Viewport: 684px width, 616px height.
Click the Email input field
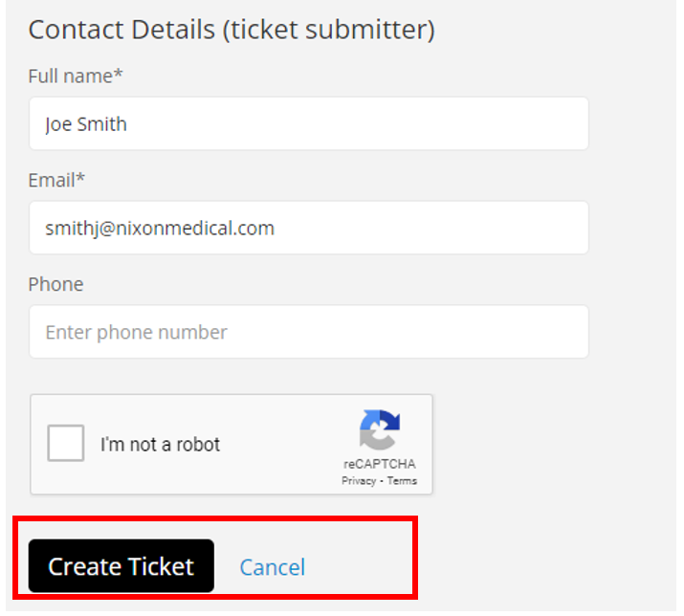[x=308, y=228]
